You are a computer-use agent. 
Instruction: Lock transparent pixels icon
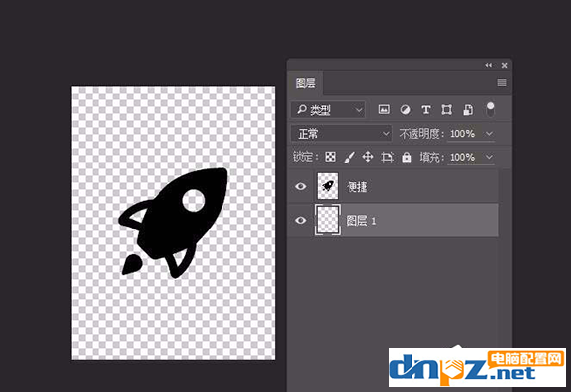330,157
